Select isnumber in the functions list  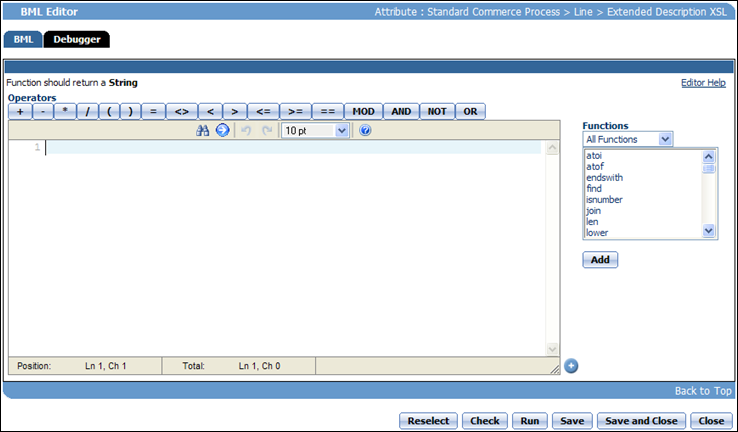(x=604, y=200)
